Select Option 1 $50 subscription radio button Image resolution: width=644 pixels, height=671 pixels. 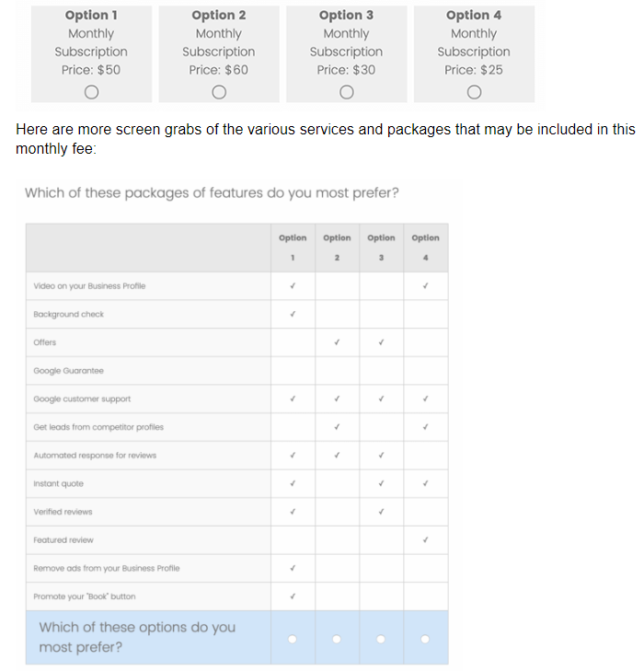pyautogui.click(x=90, y=92)
